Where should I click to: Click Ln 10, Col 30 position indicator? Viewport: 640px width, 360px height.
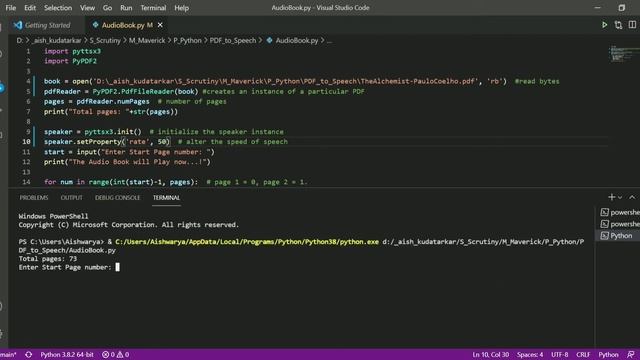pos(491,355)
